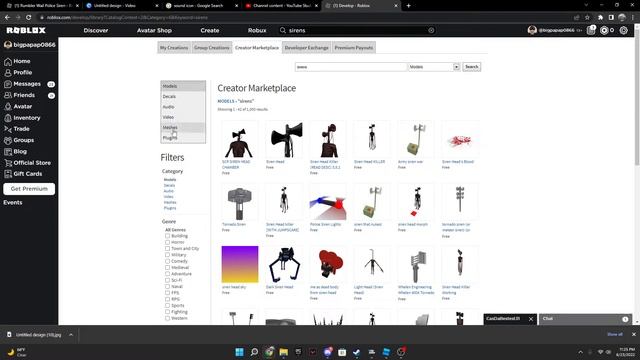Open the purple-yellow gradient siren head sky thumbnail
Viewport: 640px width, 360px height.
(240, 264)
